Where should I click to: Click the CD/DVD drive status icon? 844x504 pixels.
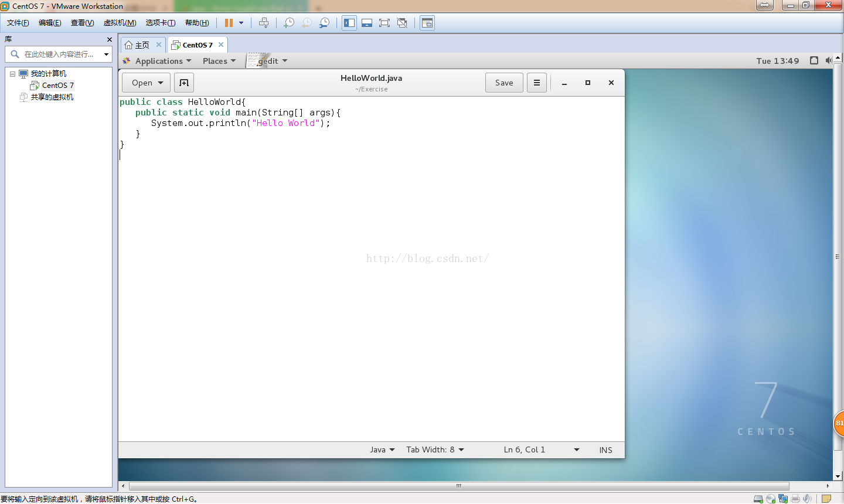771,499
